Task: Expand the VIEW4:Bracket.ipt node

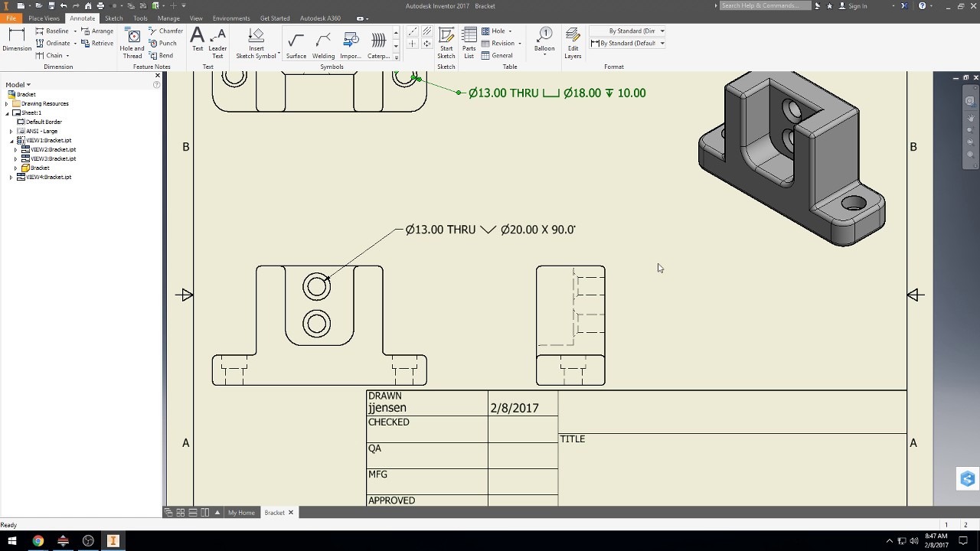Action: point(11,178)
